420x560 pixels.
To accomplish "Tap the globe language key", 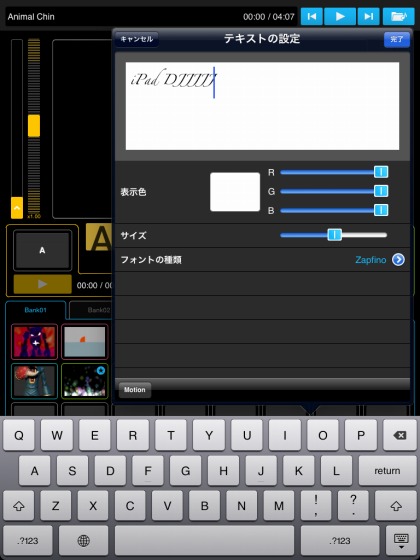I will point(84,540).
